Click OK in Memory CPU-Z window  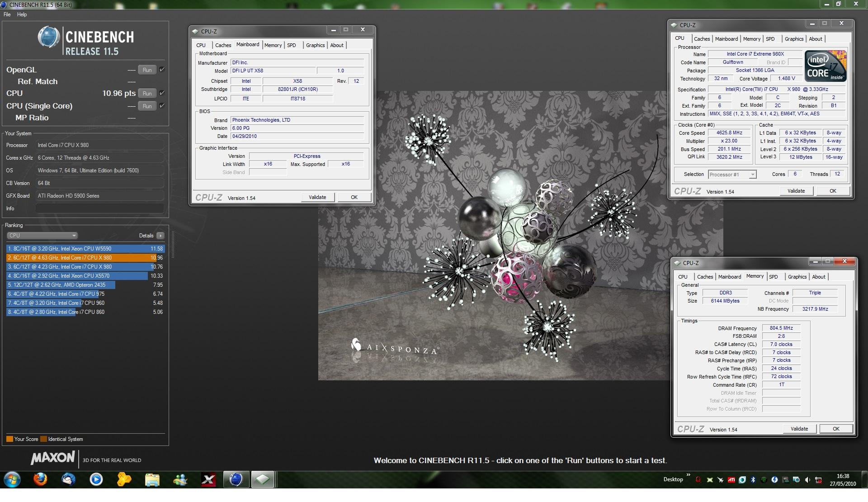click(x=836, y=429)
